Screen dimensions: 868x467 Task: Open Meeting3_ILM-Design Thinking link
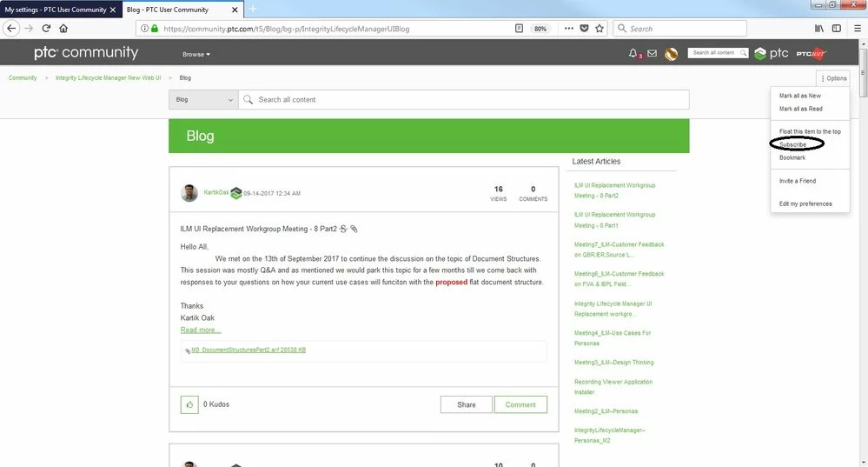[x=613, y=363]
